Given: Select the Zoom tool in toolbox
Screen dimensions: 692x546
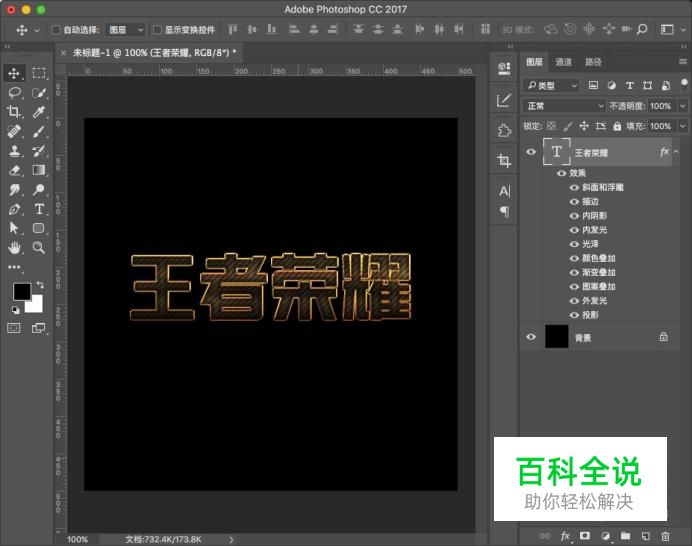Looking at the screenshot, I should 39,248.
